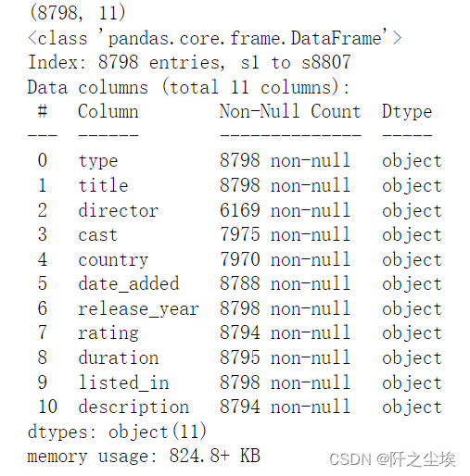470x476 pixels.
Task: Select the type column name
Action: click(x=98, y=161)
